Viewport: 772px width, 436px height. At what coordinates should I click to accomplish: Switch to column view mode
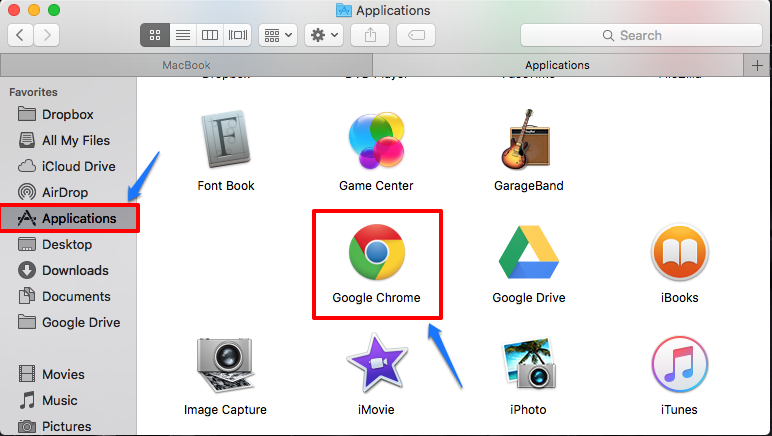(x=210, y=35)
